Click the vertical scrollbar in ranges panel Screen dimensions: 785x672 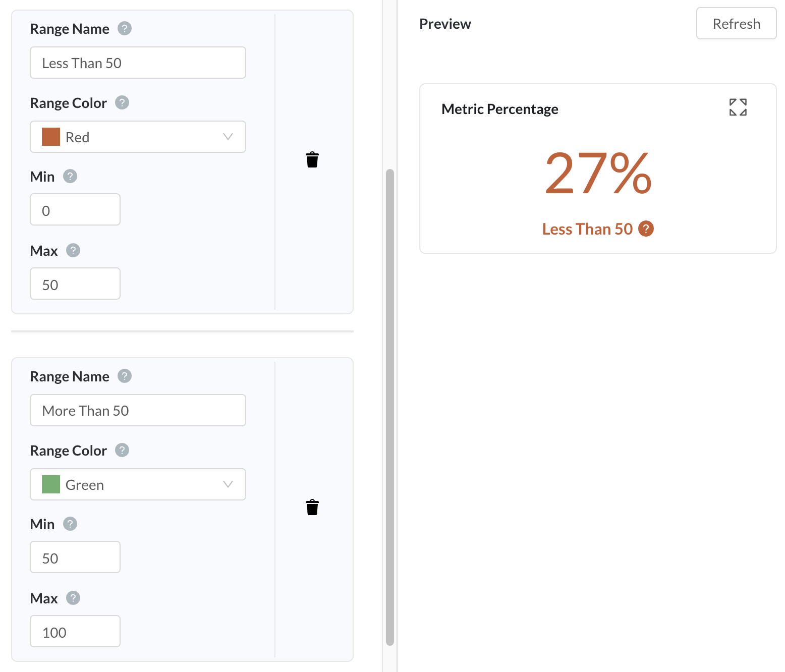pyautogui.click(x=389, y=407)
